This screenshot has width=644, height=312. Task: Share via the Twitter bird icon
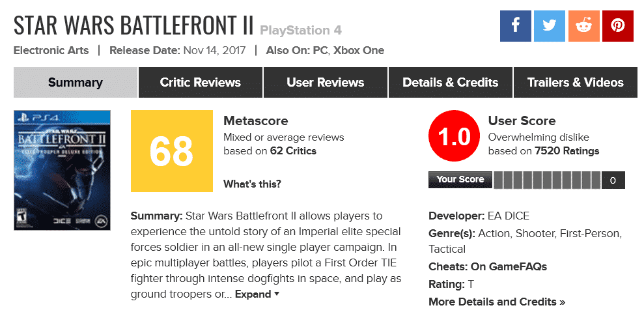point(550,26)
